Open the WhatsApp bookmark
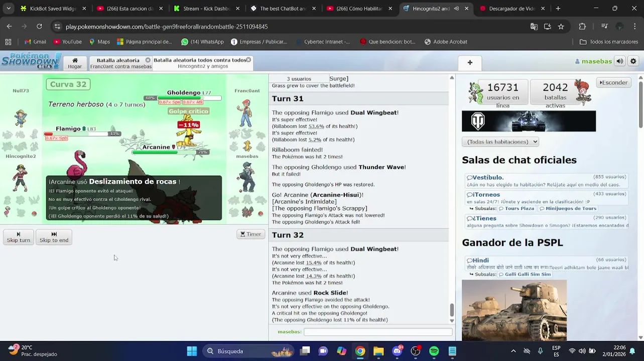The image size is (644, 361). click(x=202, y=42)
